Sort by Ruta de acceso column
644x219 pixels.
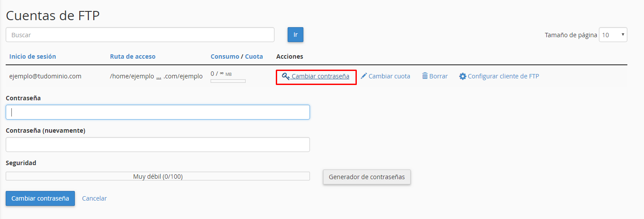(133, 57)
